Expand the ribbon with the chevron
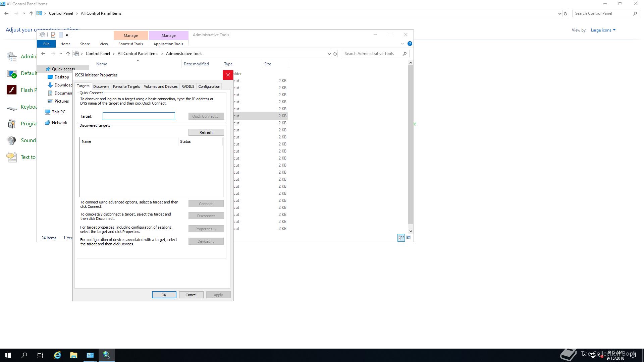Viewport: 644px width, 362px height. [402, 44]
